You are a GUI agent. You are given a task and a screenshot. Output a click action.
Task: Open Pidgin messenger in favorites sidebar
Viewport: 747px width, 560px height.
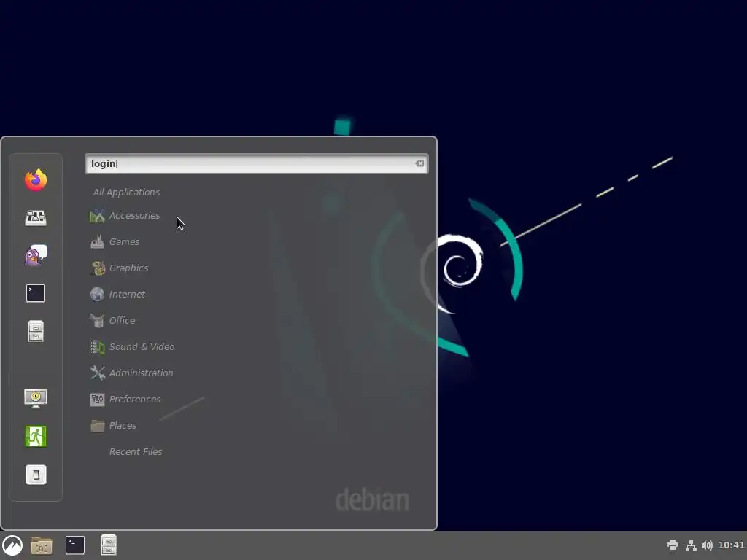[36, 256]
